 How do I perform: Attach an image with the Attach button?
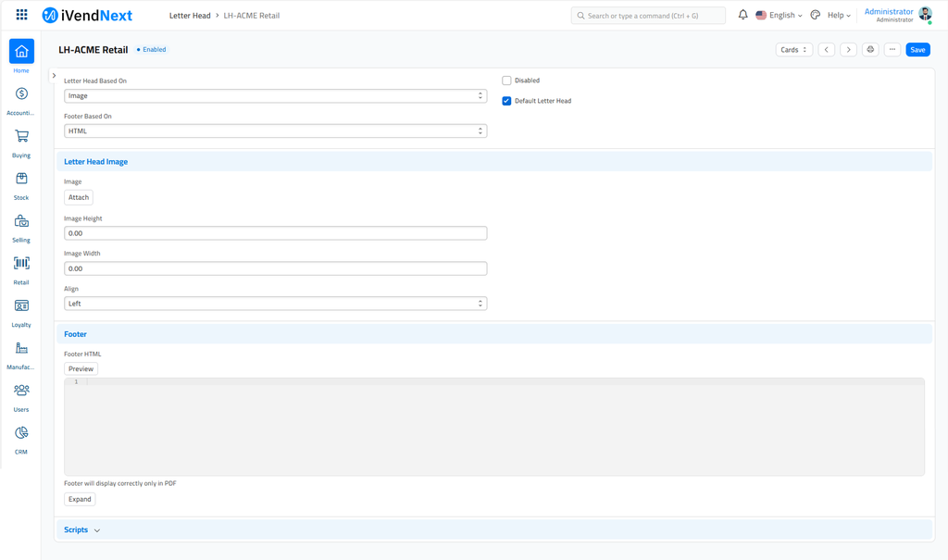pos(79,197)
